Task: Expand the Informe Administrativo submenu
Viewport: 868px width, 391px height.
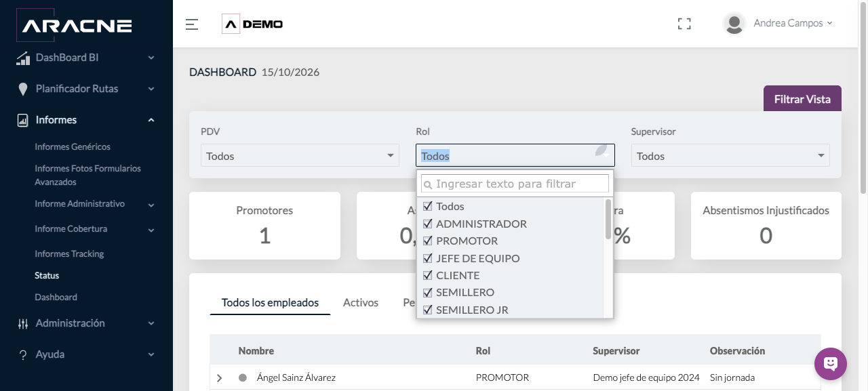Action: click(151, 205)
